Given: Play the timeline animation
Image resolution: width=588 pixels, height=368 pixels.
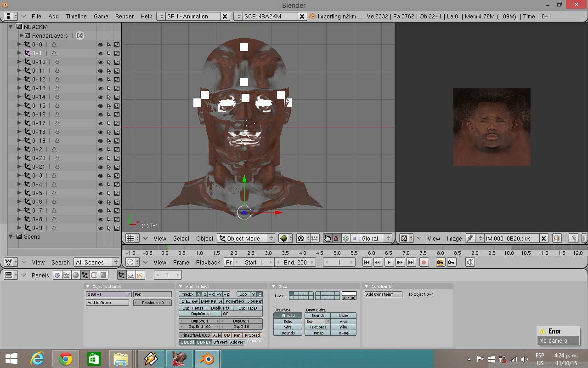Looking at the screenshot, I should tap(389, 262).
